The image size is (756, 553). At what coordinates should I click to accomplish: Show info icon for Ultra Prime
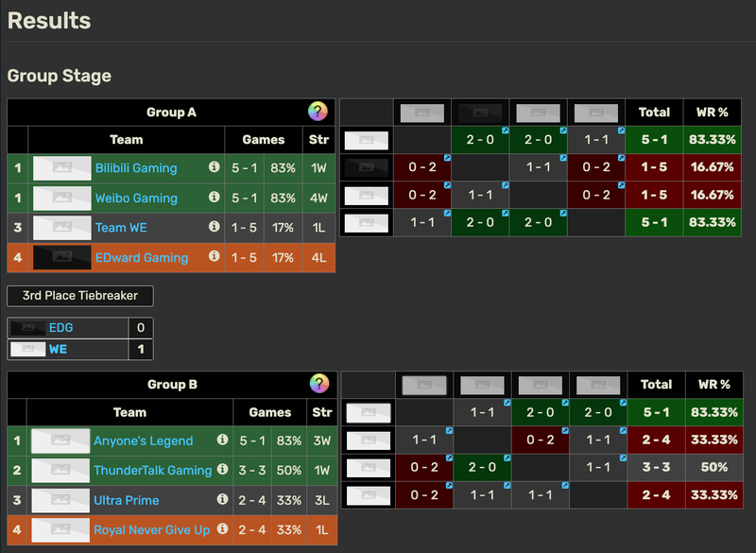(x=222, y=499)
